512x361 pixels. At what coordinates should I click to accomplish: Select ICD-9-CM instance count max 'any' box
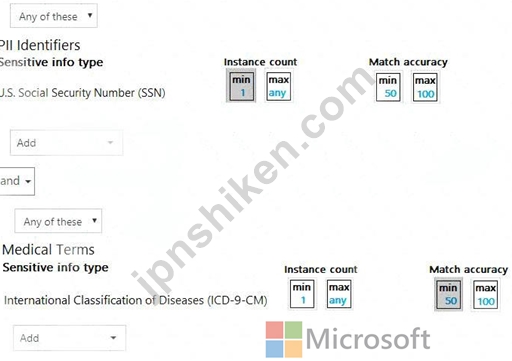(339, 294)
